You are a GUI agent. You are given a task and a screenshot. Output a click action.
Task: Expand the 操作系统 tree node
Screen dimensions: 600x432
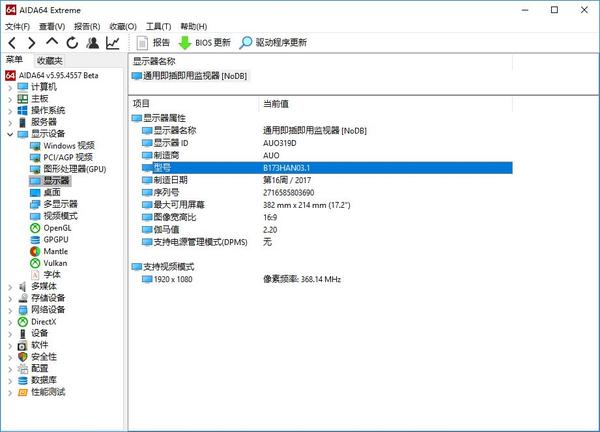pyautogui.click(x=10, y=111)
